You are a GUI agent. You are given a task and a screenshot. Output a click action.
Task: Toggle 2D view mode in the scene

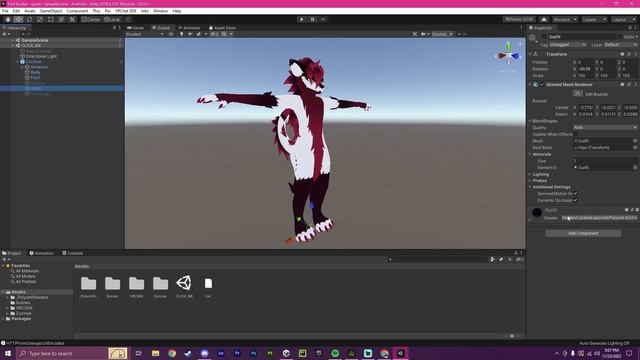tap(171, 34)
